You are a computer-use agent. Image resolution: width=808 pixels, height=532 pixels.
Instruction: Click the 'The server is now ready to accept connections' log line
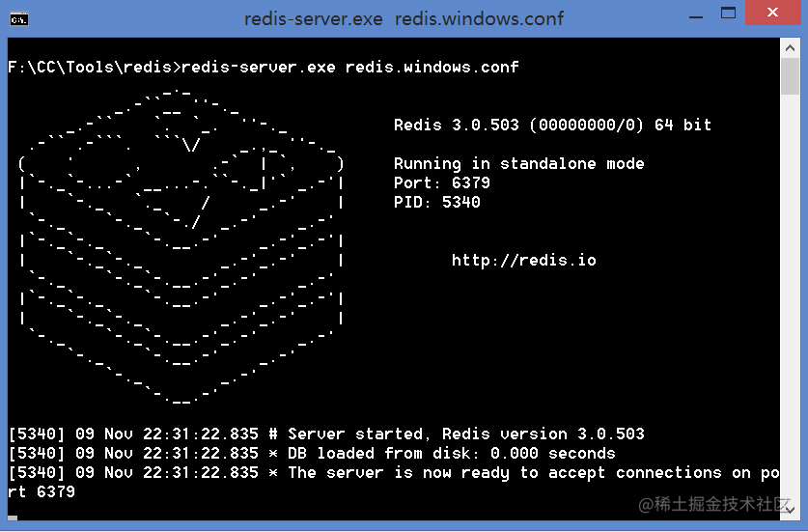pos(394,473)
